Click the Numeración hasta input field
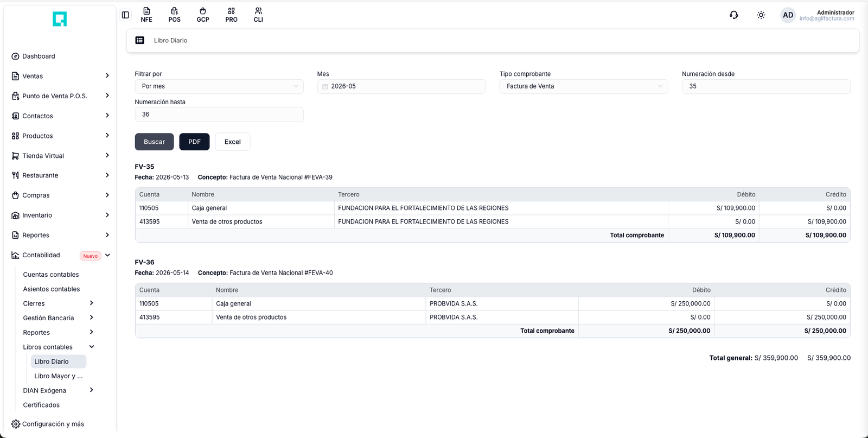The height and width of the screenshot is (438, 868). tap(219, 115)
